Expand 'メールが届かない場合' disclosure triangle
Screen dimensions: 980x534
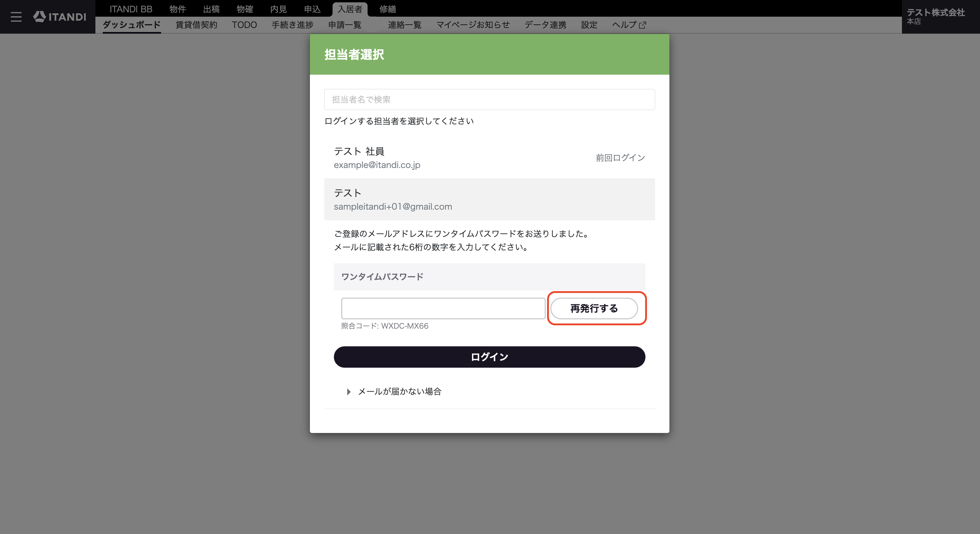coord(349,391)
